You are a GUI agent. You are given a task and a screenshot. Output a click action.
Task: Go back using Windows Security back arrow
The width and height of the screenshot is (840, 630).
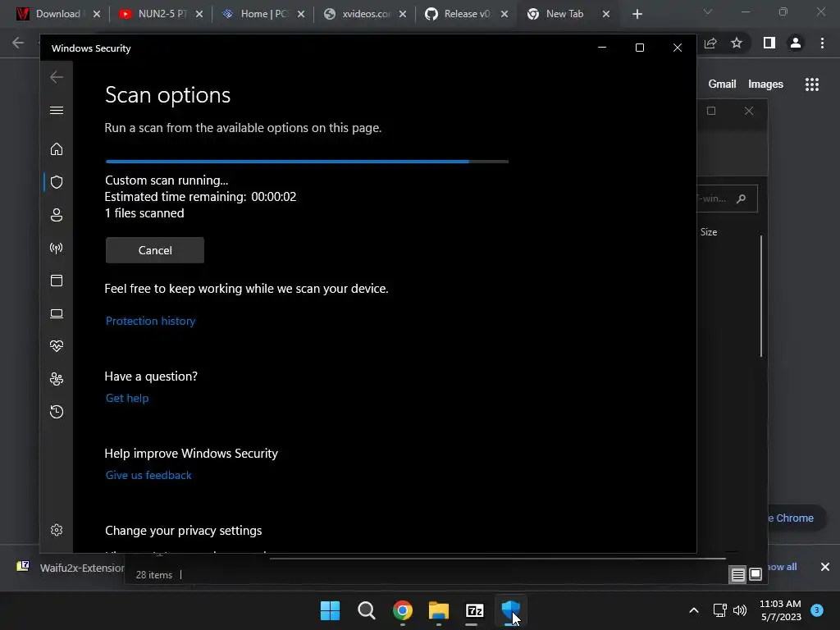click(x=57, y=77)
